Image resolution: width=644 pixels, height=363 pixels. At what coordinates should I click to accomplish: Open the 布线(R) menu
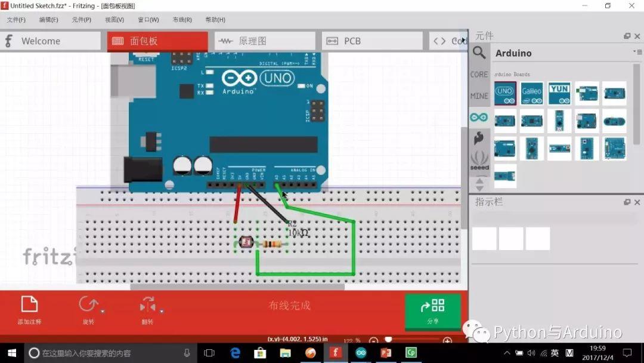tap(182, 20)
